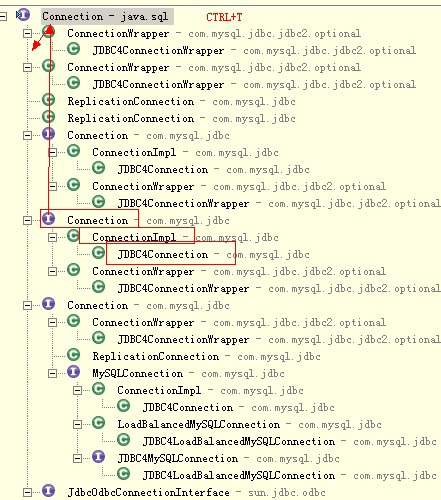Click the interface icon beside JdbcOdbcConnectionInterface
Image resolution: width=441 pixels, height=500 pixels.
(x=49, y=491)
